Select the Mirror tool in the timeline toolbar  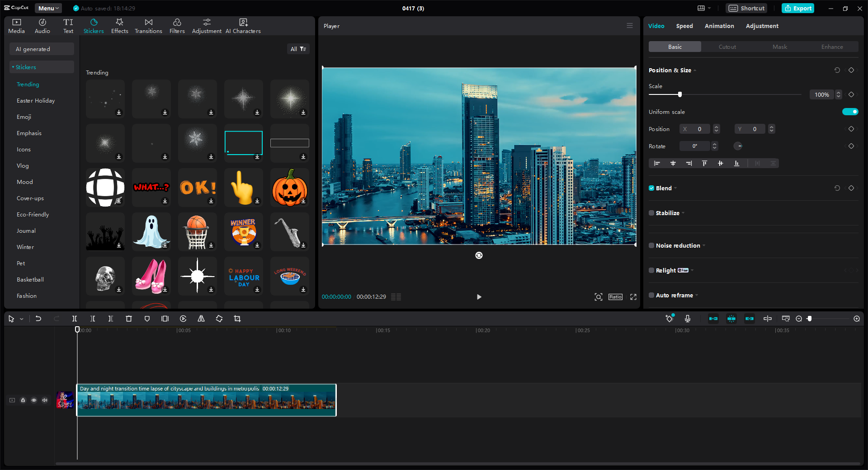pos(201,319)
